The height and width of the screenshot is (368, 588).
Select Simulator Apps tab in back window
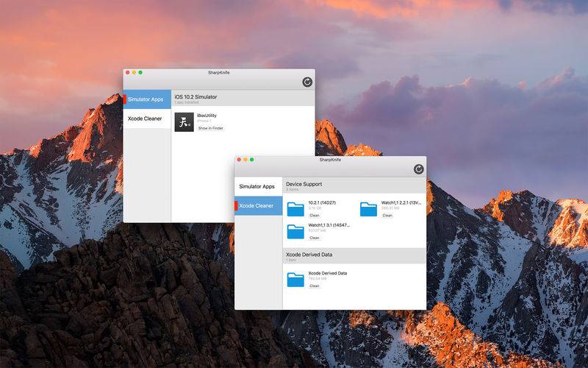[x=147, y=99]
